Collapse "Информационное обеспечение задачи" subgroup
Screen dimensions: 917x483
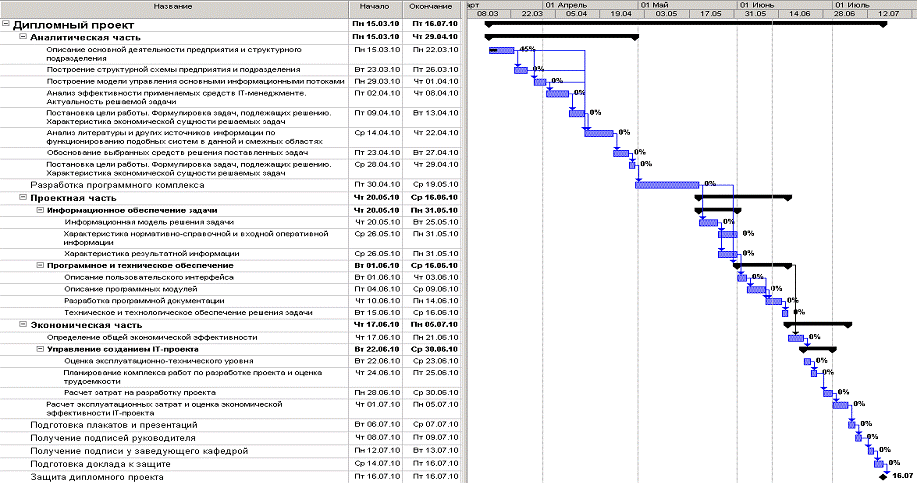coord(39,211)
